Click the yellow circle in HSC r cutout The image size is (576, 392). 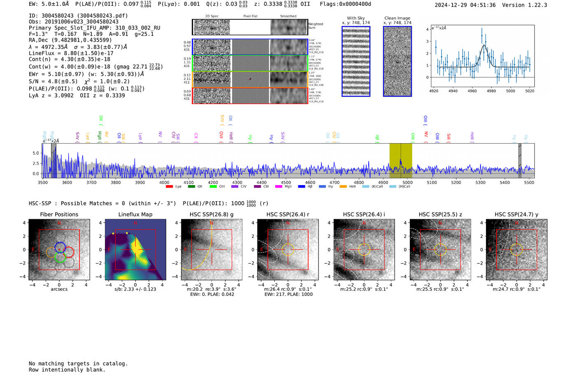click(288, 249)
